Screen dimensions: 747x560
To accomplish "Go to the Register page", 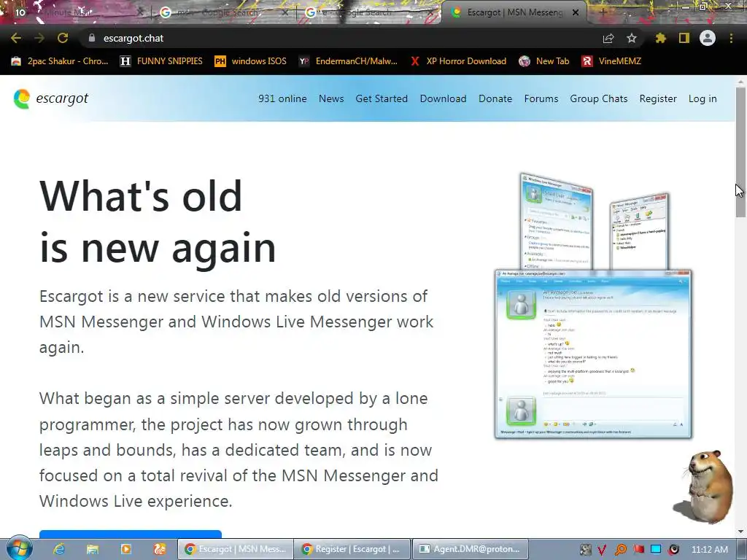I will click(658, 98).
